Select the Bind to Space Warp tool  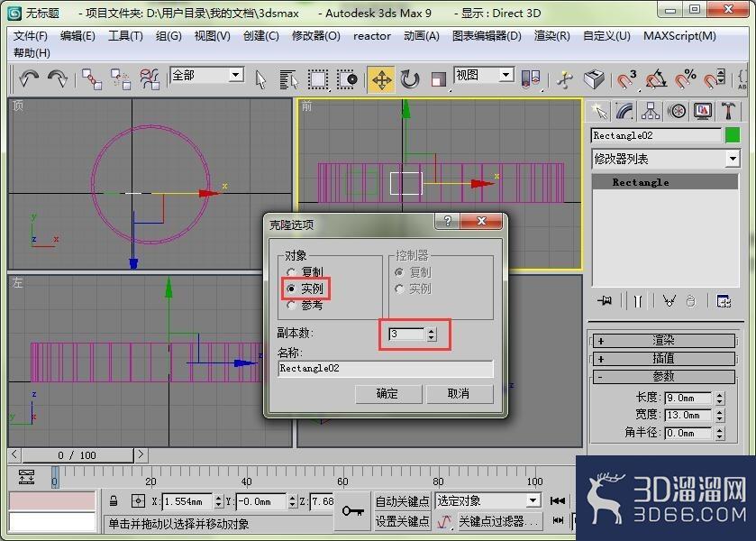point(150,78)
